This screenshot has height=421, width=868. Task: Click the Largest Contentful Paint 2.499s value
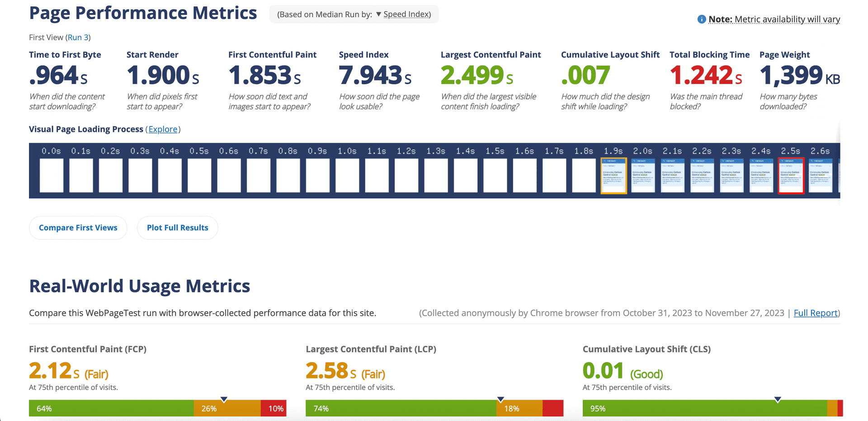477,75
